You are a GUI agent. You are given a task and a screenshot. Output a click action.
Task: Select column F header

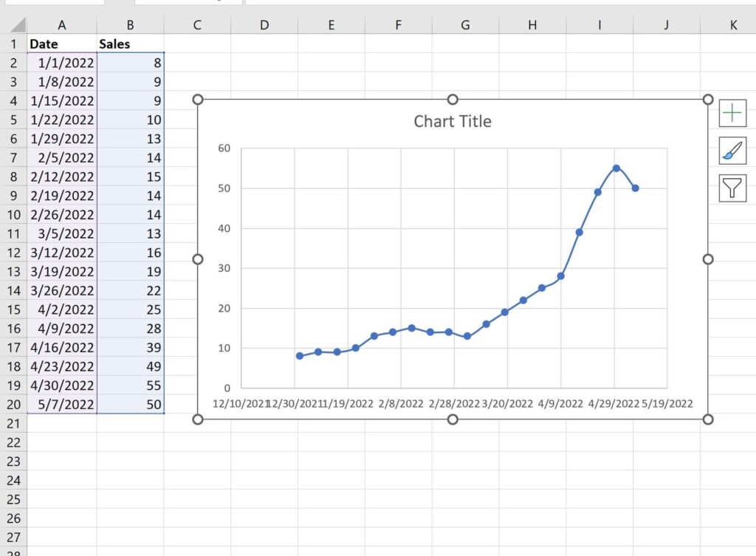coord(398,25)
